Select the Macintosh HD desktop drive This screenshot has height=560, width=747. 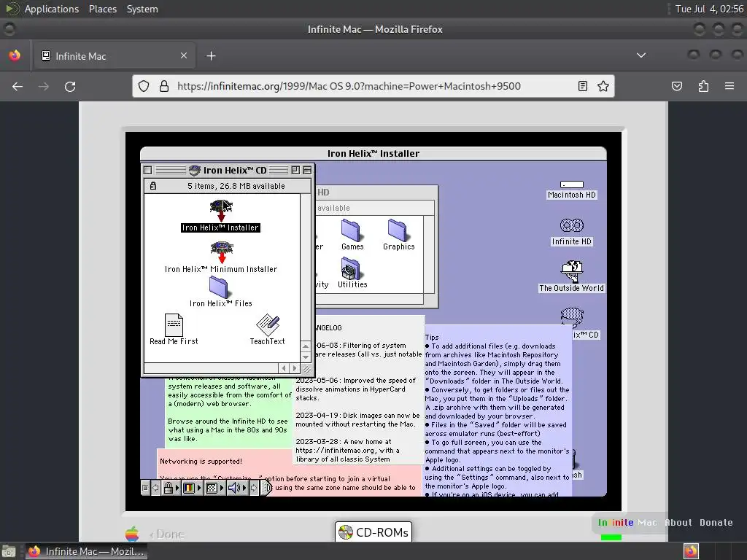pyautogui.click(x=572, y=184)
